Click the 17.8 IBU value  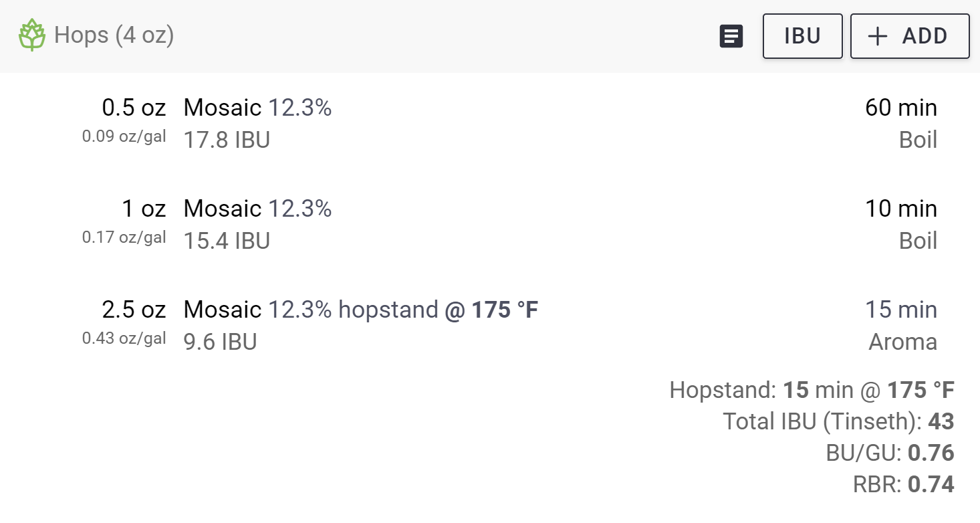pos(227,140)
